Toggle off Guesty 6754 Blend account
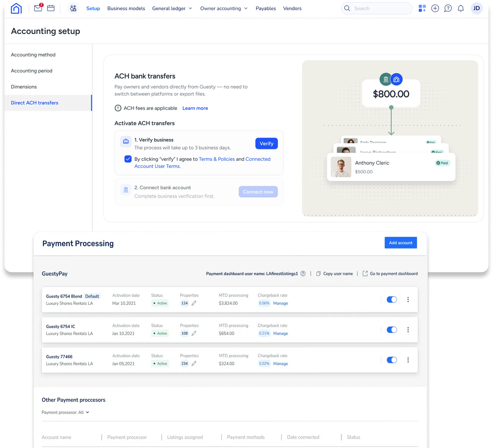This screenshot has width=493, height=448. (x=392, y=299)
